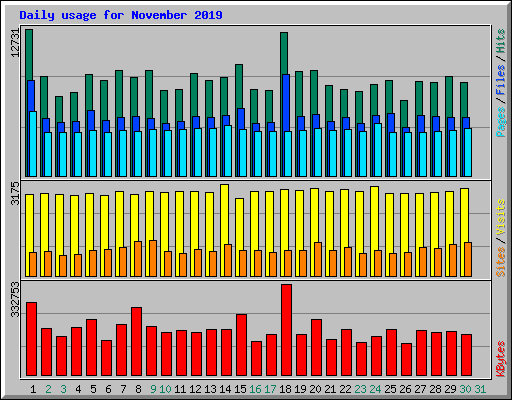The width and height of the screenshot is (512, 400).
Task: Click green day label '23' on the x-axis
Action: 360,389
